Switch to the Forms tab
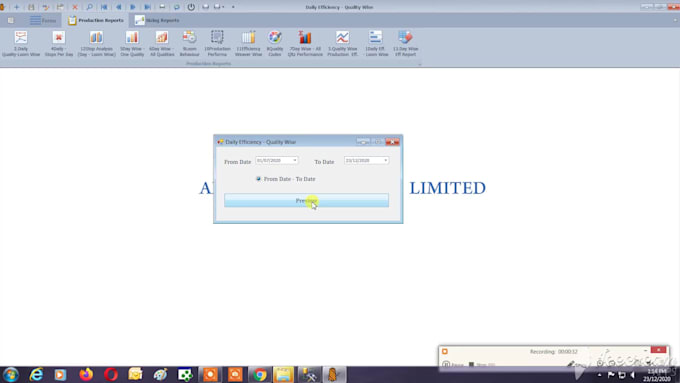 43,20
